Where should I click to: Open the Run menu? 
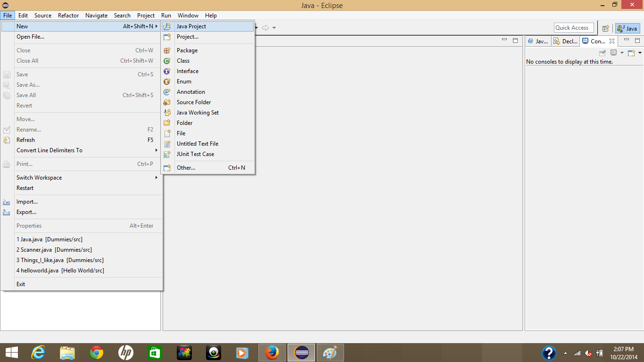[x=166, y=16]
